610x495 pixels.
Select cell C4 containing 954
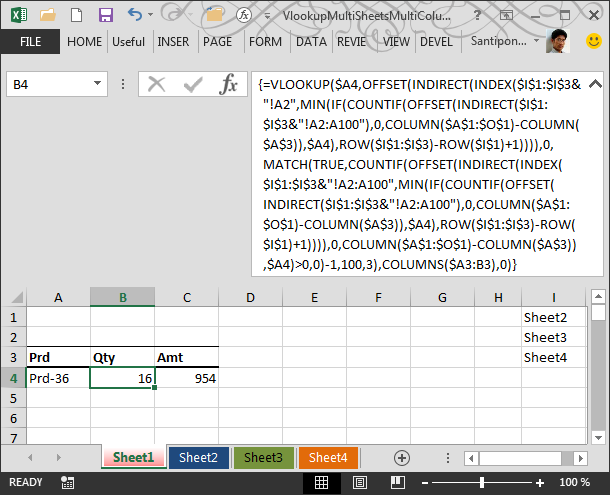pyautogui.click(x=186, y=378)
